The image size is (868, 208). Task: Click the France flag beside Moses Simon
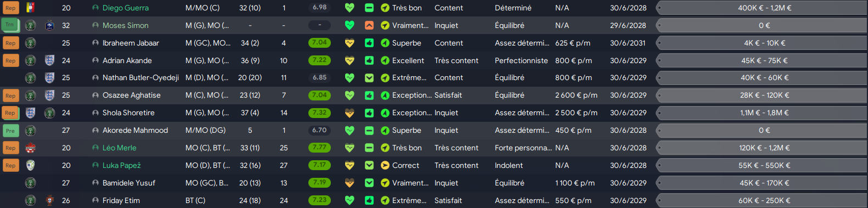[x=50, y=25]
